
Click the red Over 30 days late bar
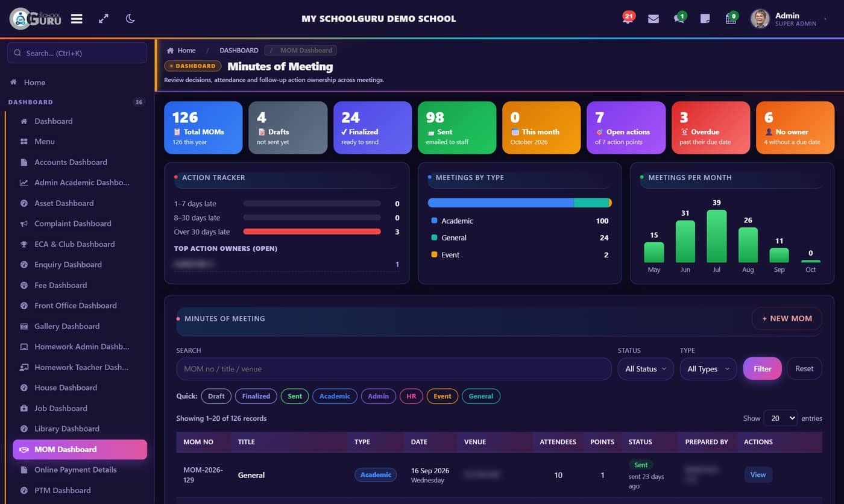[312, 232]
